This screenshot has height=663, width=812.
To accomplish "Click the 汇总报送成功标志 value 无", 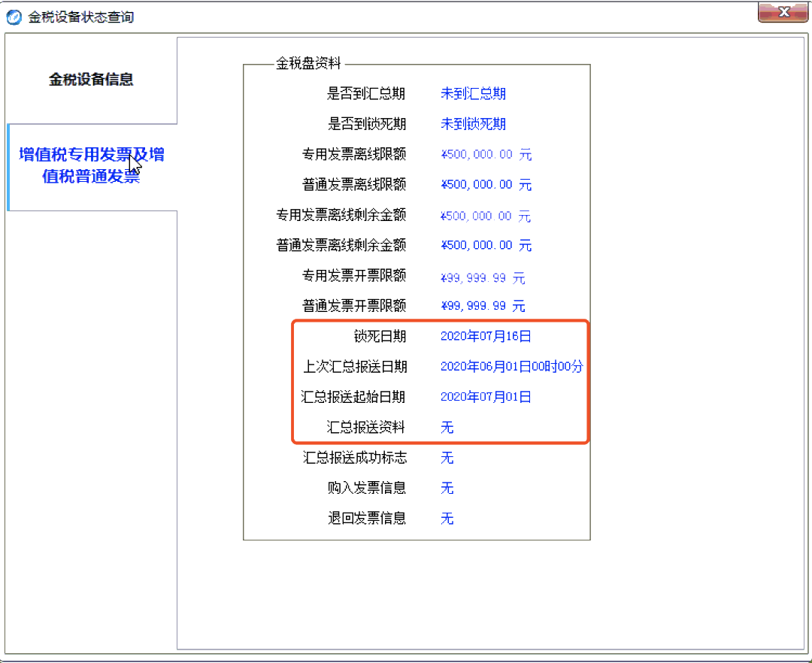I will tap(447, 458).
